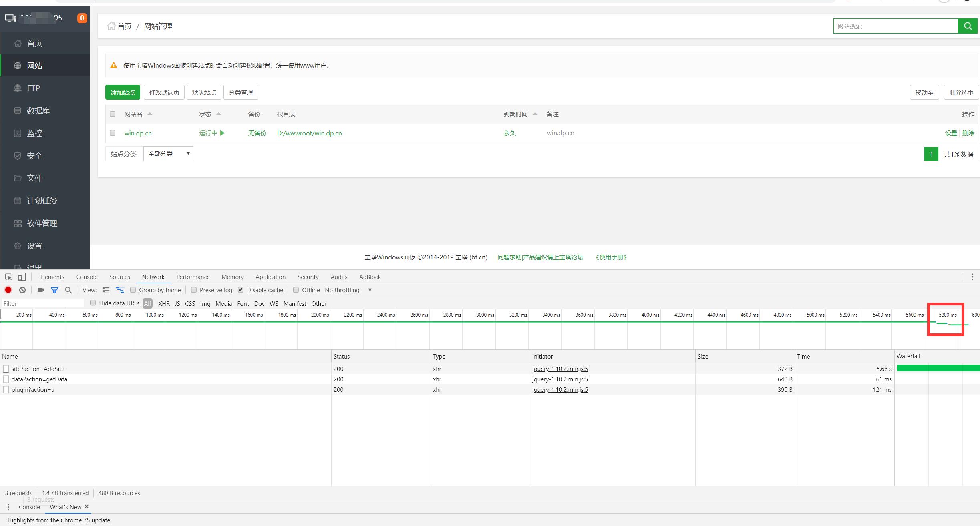Select the large request rows view icon

(x=106, y=290)
